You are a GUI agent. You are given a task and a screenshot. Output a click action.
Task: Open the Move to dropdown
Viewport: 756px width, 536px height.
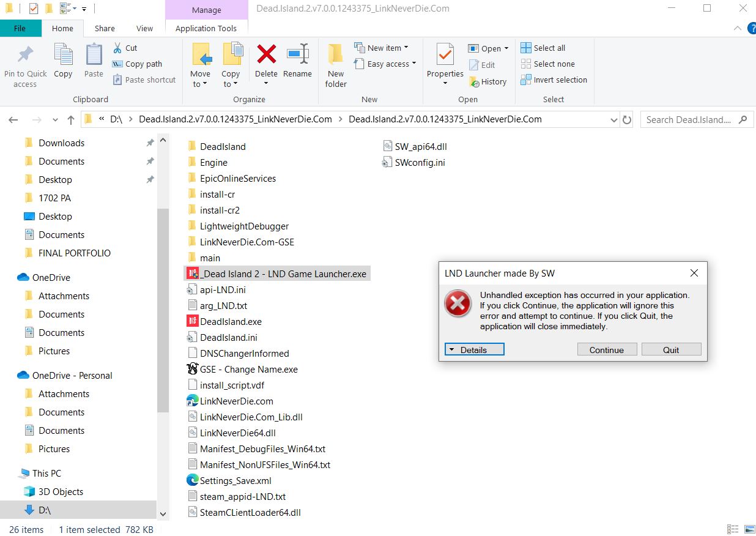coord(200,63)
